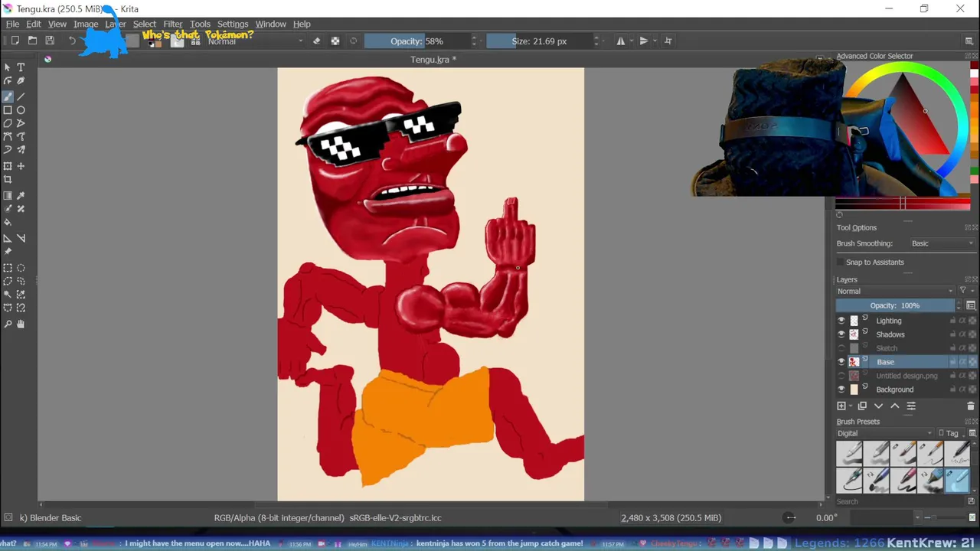Open the File menu
This screenshot has width=980, height=551.
pos(12,24)
